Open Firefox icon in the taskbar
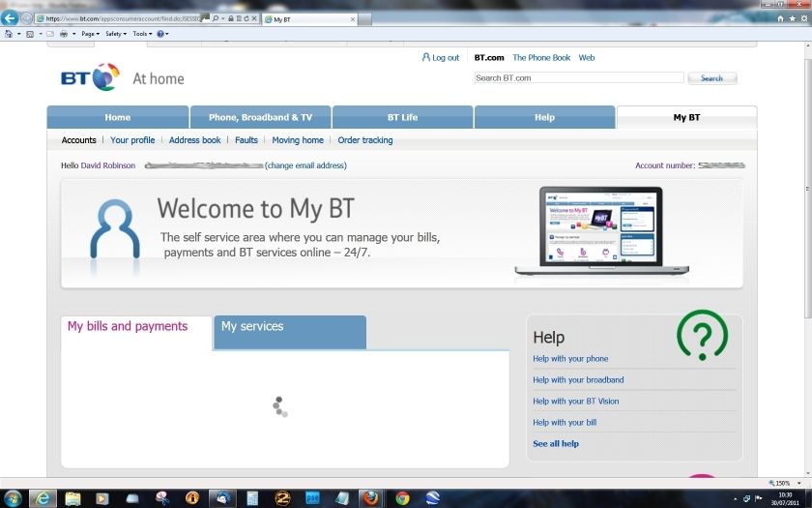The image size is (812, 508). tap(370, 498)
